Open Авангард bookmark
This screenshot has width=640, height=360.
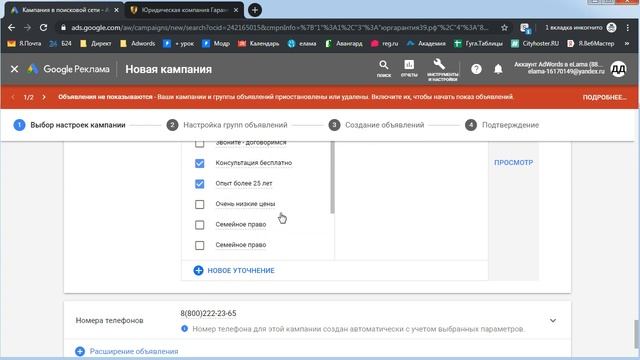344,43
